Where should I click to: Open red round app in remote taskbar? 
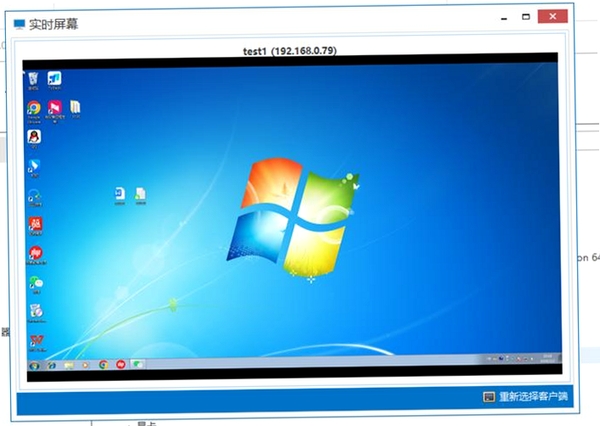[x=121, y=364]
